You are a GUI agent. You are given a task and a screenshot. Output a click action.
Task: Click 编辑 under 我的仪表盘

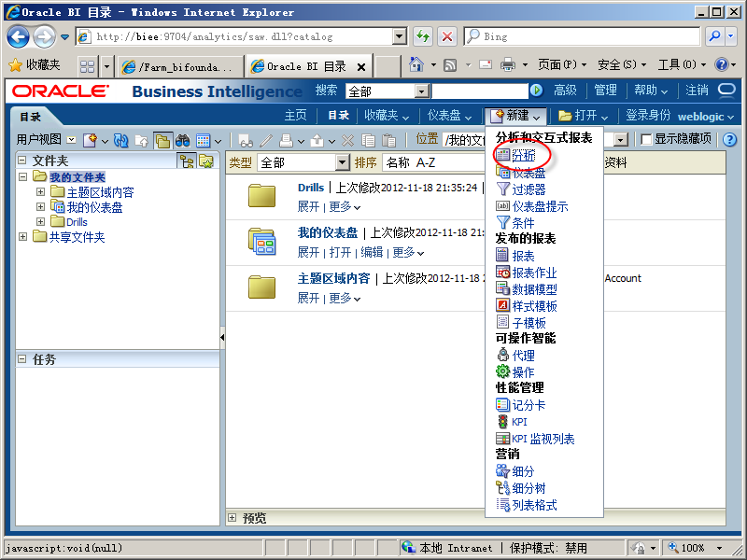pos(372,252)
